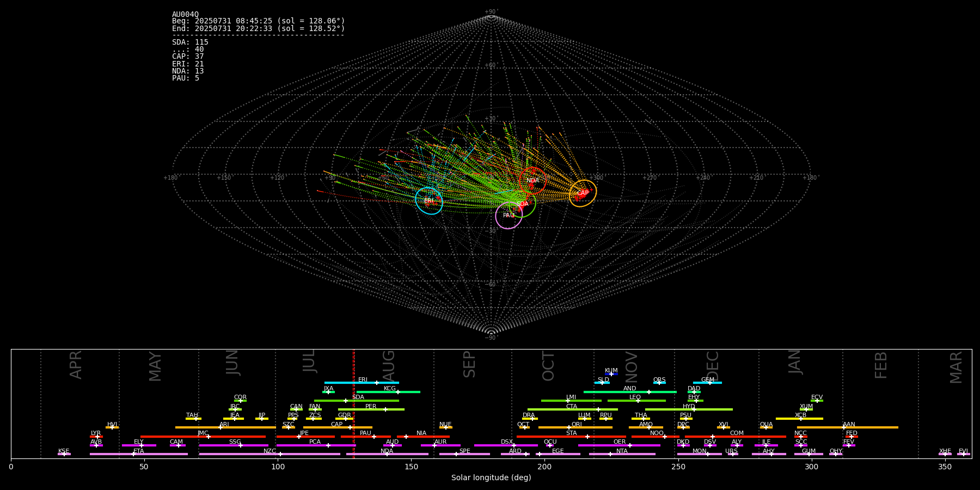This screenshot has width=980, height=490.
Task: Click the −90° label at map bottom
Action: click(x=491, y=338)
